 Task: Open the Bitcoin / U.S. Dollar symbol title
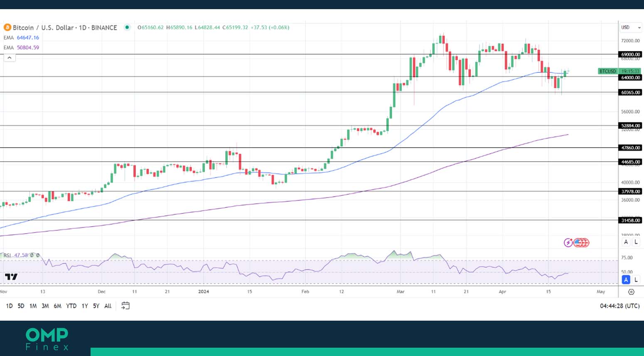pos(65,27)
